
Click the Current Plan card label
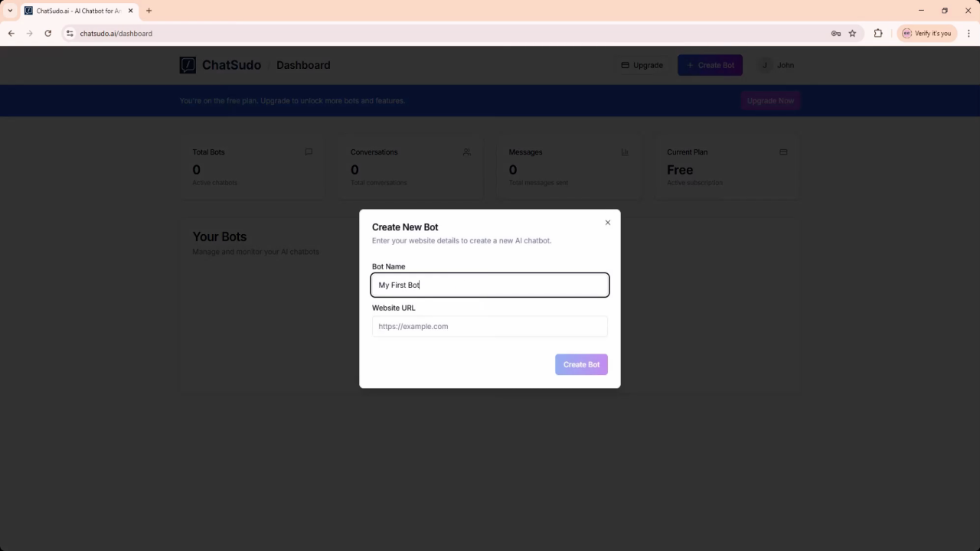(x=688, y=152)
